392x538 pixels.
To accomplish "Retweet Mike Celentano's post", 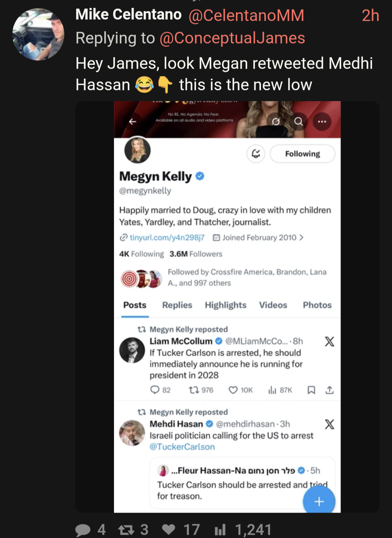I will click(126, 530).
